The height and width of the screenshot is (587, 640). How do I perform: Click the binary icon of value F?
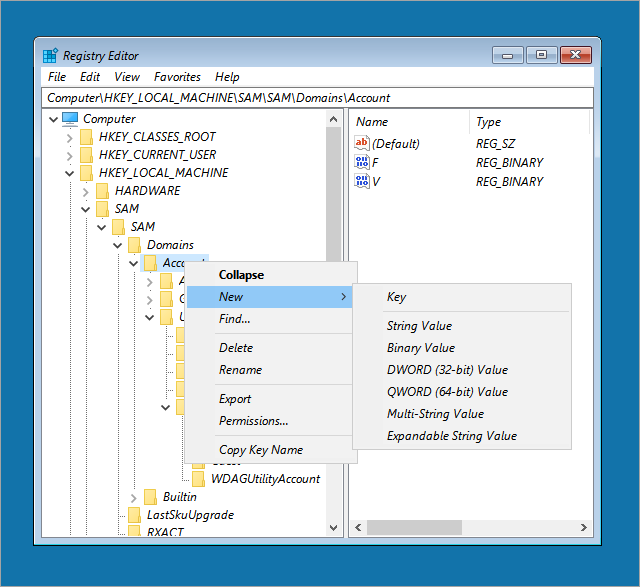click(x=362, y=162)
